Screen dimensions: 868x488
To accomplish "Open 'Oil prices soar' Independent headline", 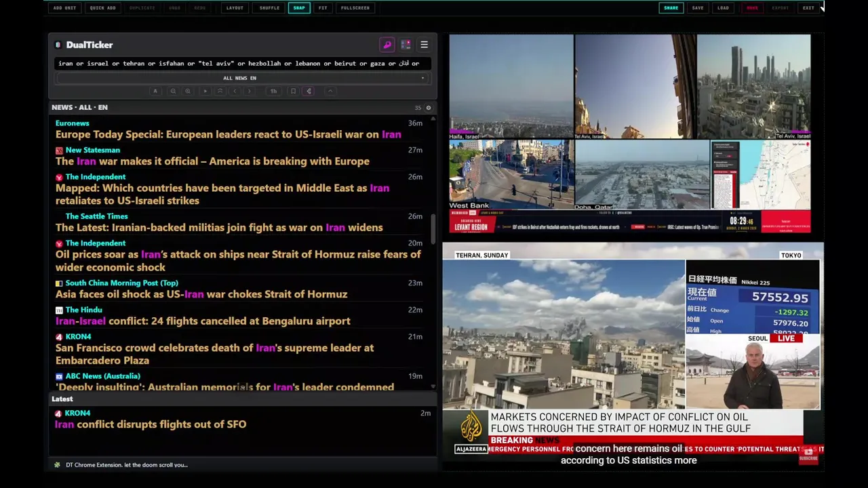I will coord(238,260).
